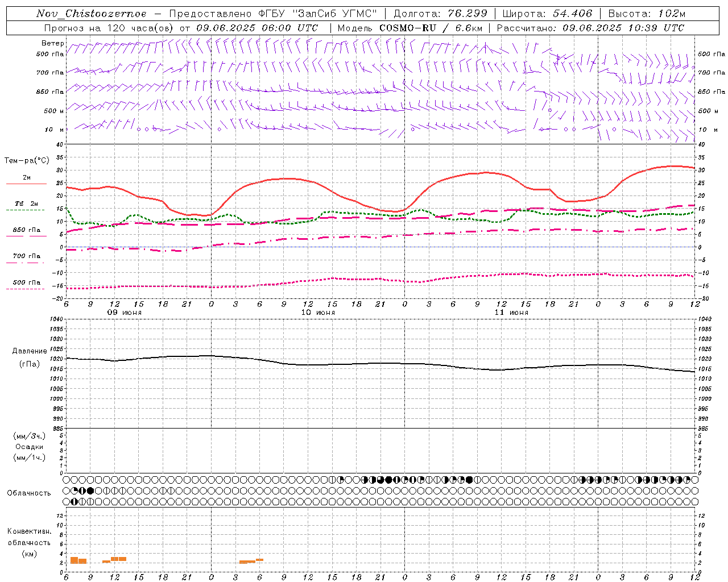Click the '09 июня' date label
Image resolution: width=728 pixels, height=582 pixels.
coord(125,313)
